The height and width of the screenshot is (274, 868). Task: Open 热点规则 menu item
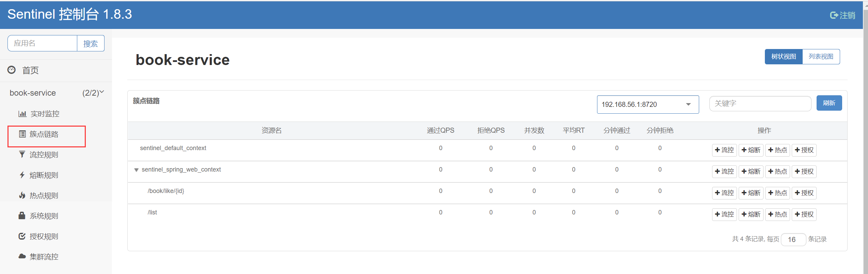tap(44, 196)
